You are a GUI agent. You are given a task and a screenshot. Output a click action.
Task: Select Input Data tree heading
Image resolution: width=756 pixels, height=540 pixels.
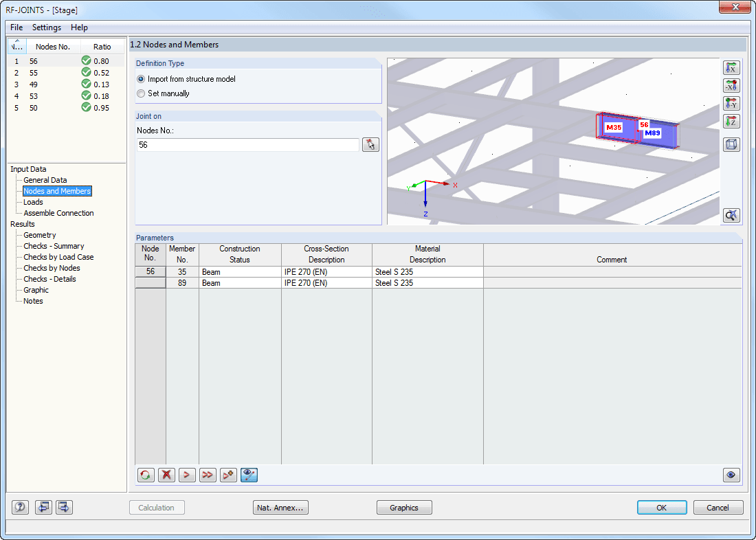28,169
